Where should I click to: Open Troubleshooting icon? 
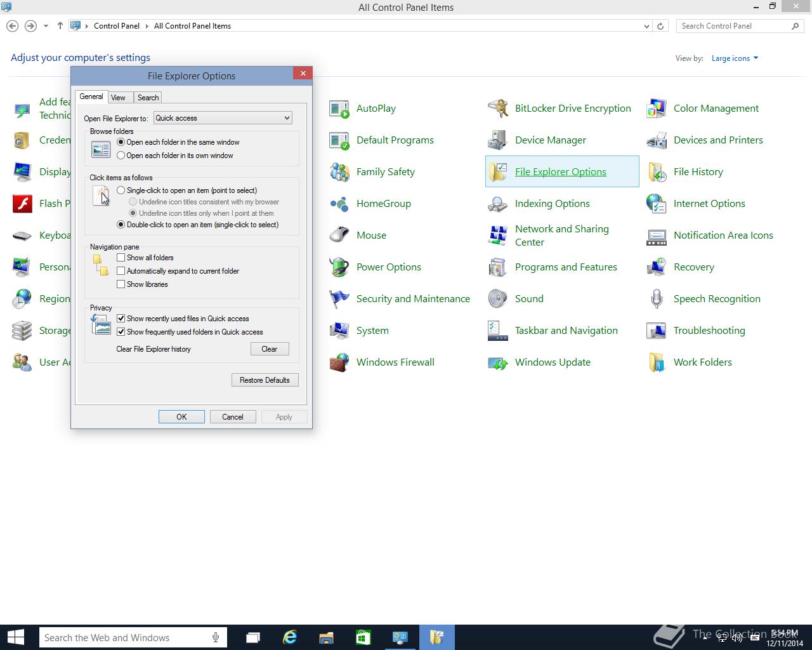657,331
